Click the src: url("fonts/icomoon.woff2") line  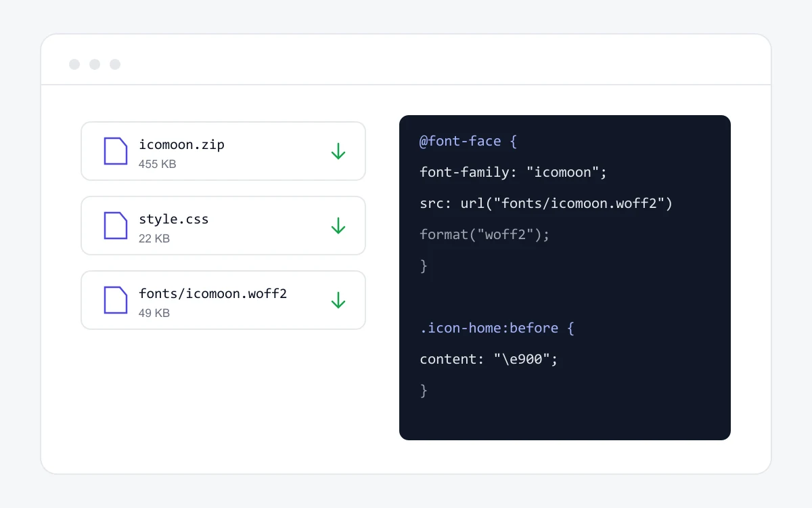[546, 203]
